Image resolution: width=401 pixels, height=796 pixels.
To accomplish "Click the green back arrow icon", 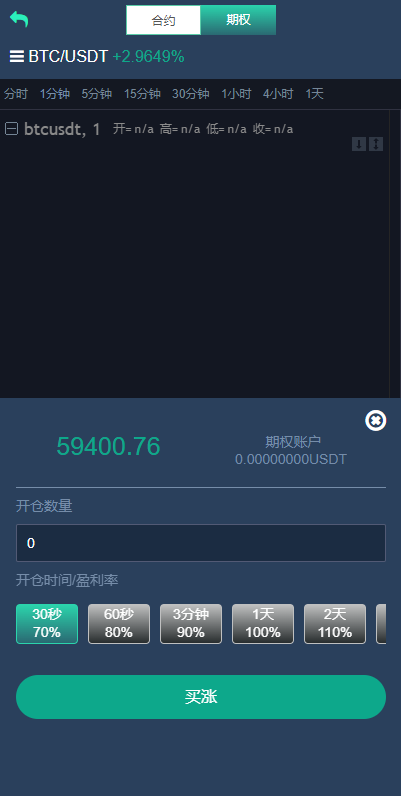I will coord(19,19).
